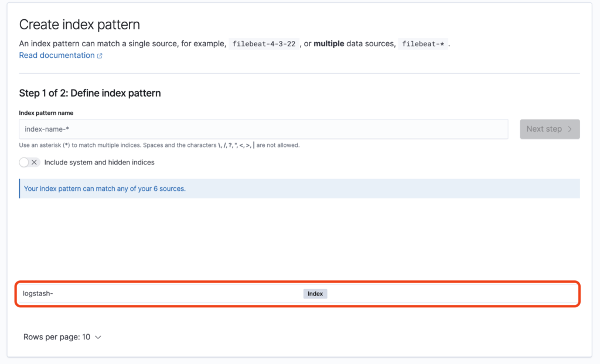Screen dimensions: 600x364
Task: Expand Rows per page selector options
Action: 63,337
